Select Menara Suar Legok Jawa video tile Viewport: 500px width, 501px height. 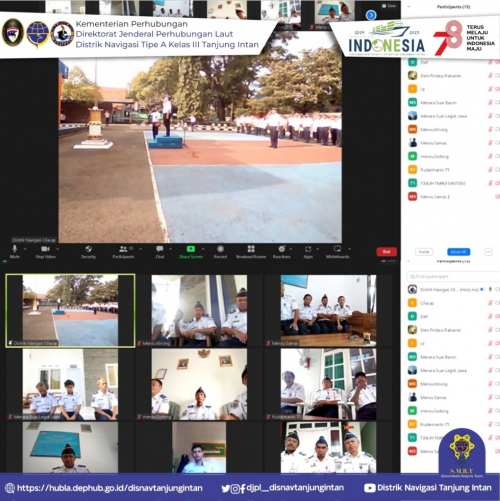click(70, 384)
